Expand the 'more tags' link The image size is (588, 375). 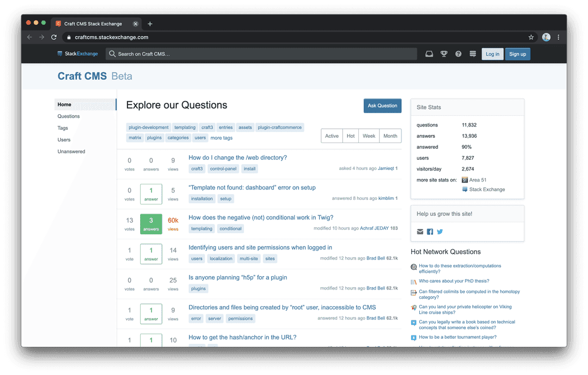221,138
